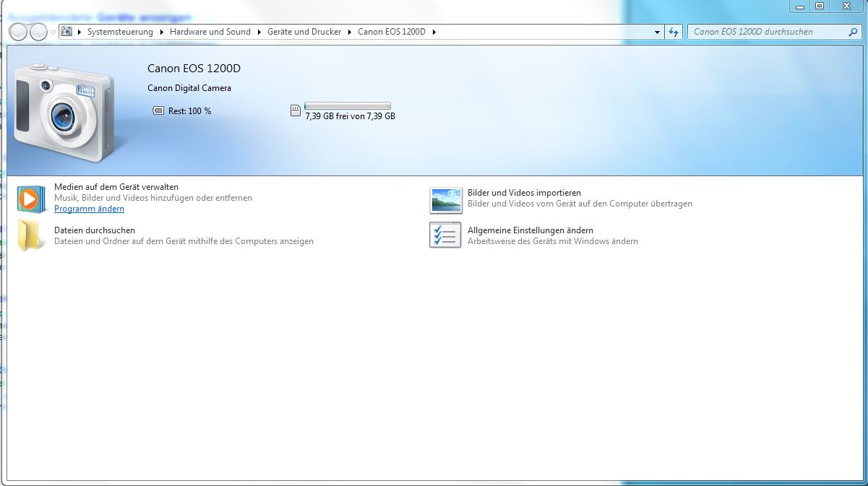The height and width of the screenshot is (486, 868).
Task: Go to Hardware und Sound breadcrumb
Action: (210, 32)
